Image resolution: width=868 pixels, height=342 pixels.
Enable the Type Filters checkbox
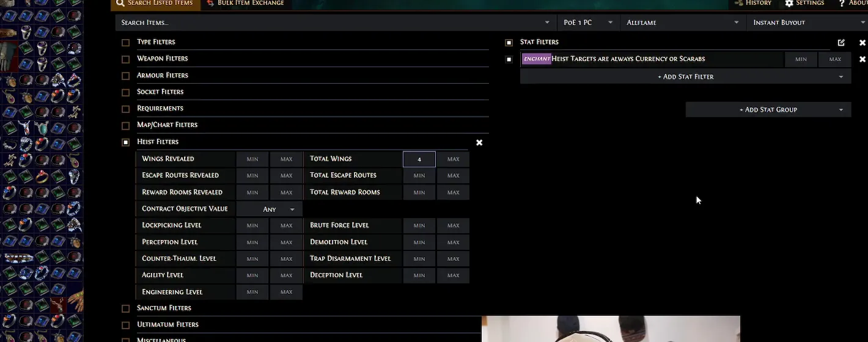[125, 43]
